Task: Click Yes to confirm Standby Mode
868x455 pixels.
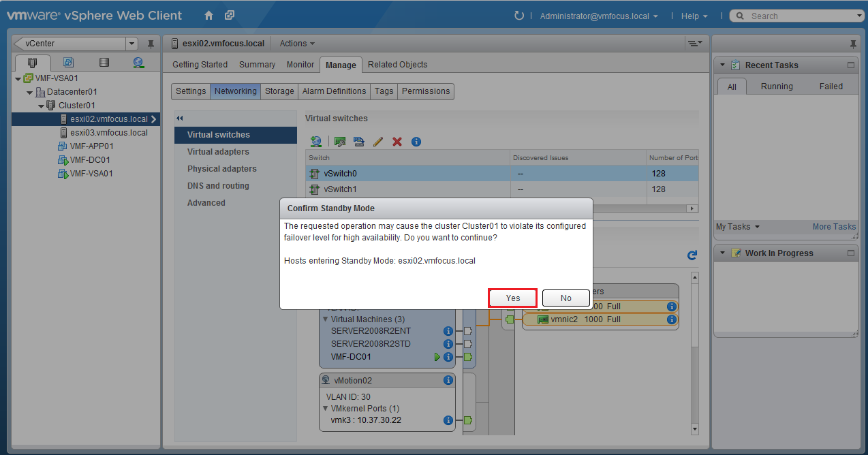Action: pos(512,298)
